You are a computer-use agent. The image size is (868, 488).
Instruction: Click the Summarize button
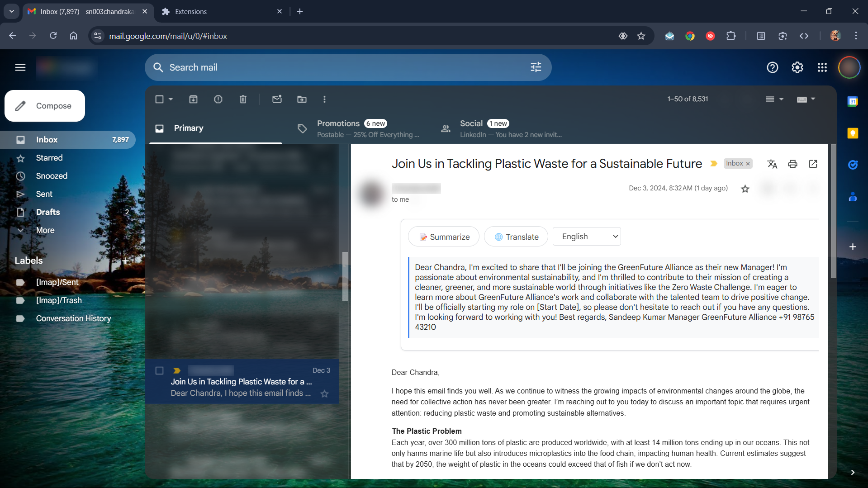coord(444,237)
